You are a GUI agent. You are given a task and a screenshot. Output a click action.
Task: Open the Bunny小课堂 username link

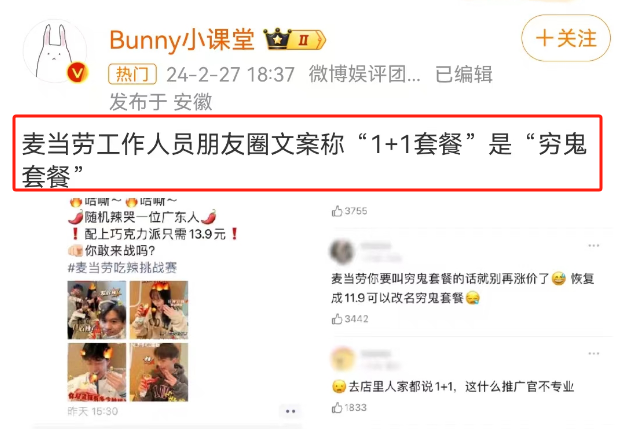point(182,40)
